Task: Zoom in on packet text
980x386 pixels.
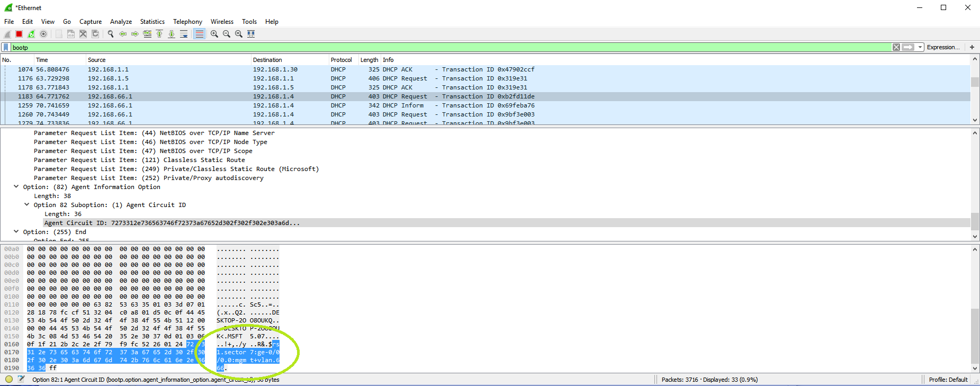Action: coord(214,34)
